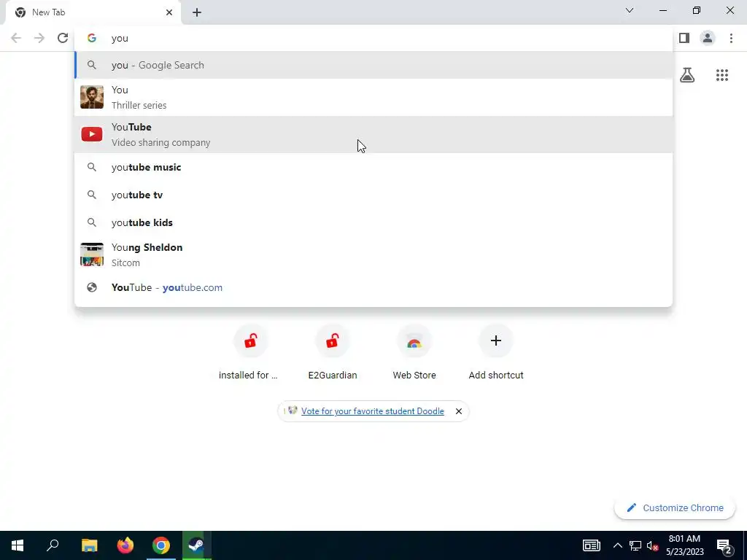Open the tab search dropdown arrow
The width and height of the screenshot is (747, 560).
click(x=630, y=10)
